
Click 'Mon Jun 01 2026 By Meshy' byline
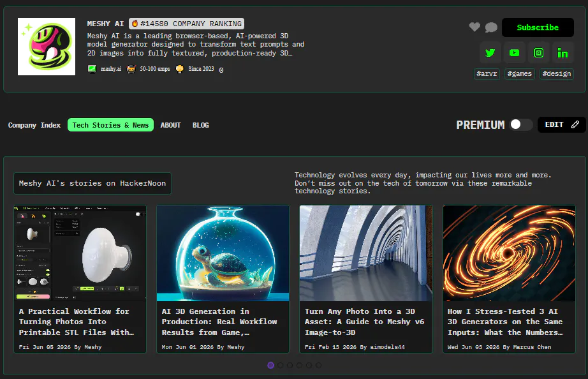203,347
